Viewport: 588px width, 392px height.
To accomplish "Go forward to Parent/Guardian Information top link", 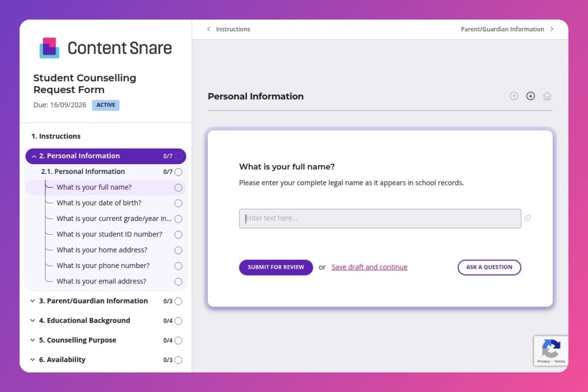I will 502,29.
